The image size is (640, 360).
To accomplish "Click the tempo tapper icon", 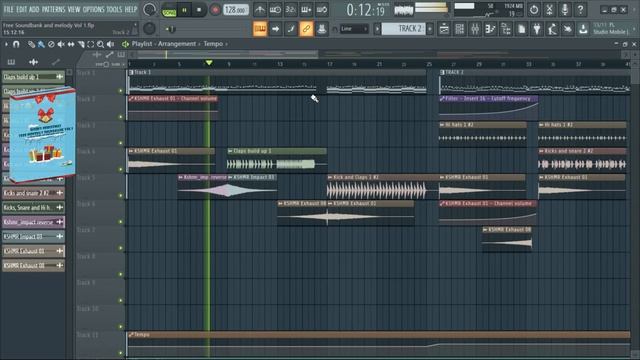I will point(552,29).
